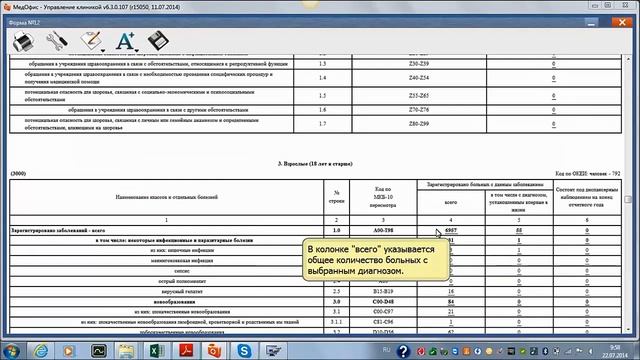The height and width of the screenshot is (360, 640).
Task: Open settings with the wrench and screwdriver icon
Action: [x=57, y=41]
